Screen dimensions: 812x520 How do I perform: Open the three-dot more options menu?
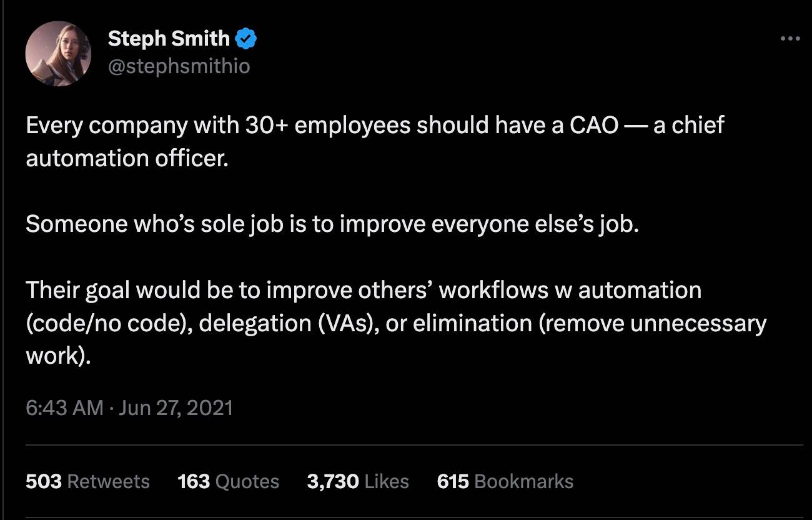tap(790, 39)
